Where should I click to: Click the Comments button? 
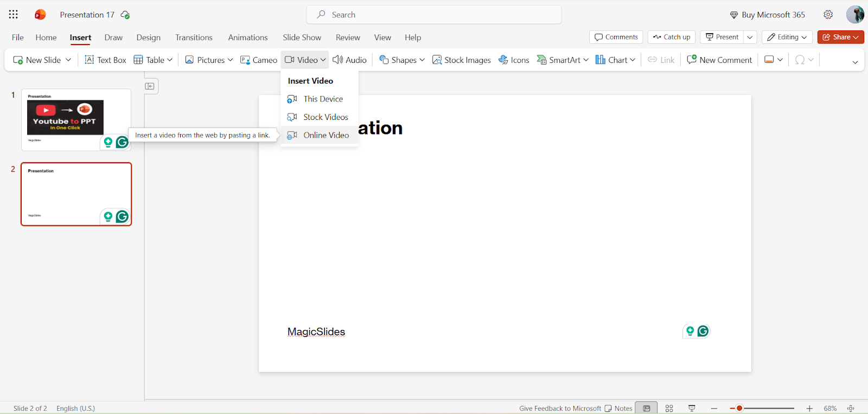[616, 37]
